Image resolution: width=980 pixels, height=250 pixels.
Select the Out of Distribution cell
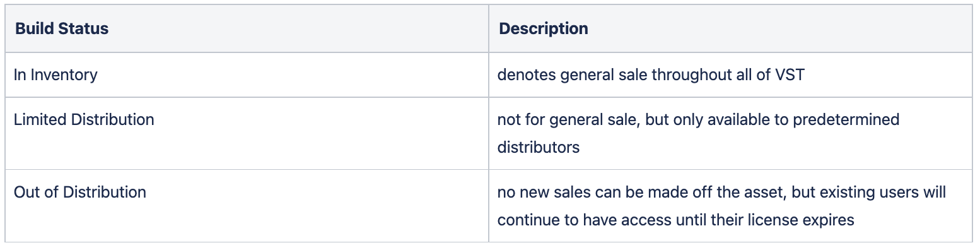tap(247, 206)
